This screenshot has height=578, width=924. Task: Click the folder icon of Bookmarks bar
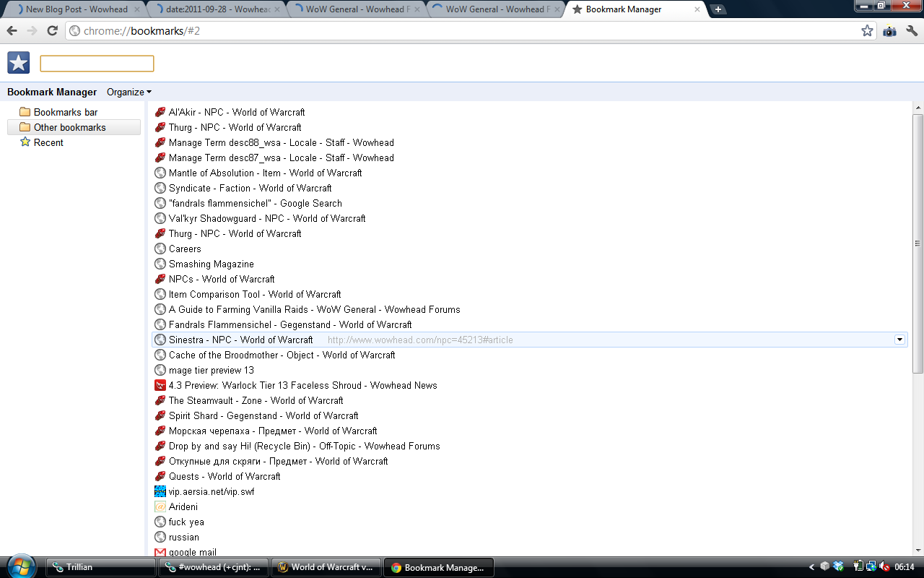coord(25,112)
